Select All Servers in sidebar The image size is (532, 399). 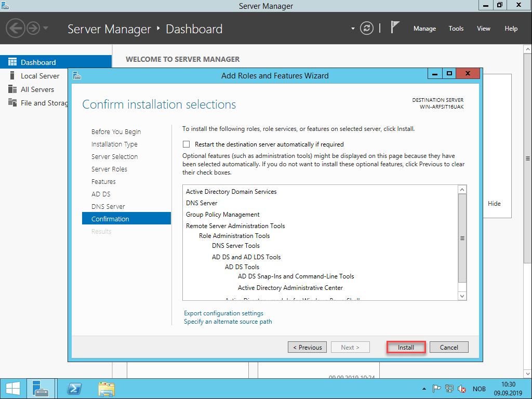(x=37, y=89)
